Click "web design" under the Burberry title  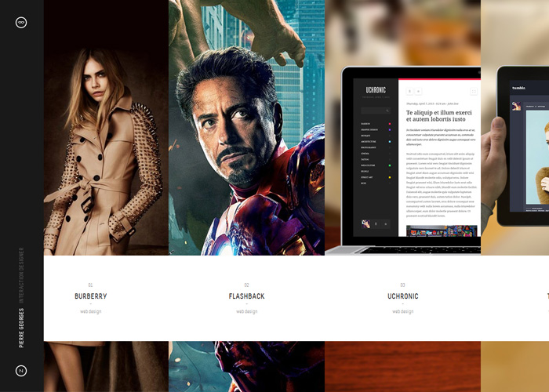click(x=91, y=311)
